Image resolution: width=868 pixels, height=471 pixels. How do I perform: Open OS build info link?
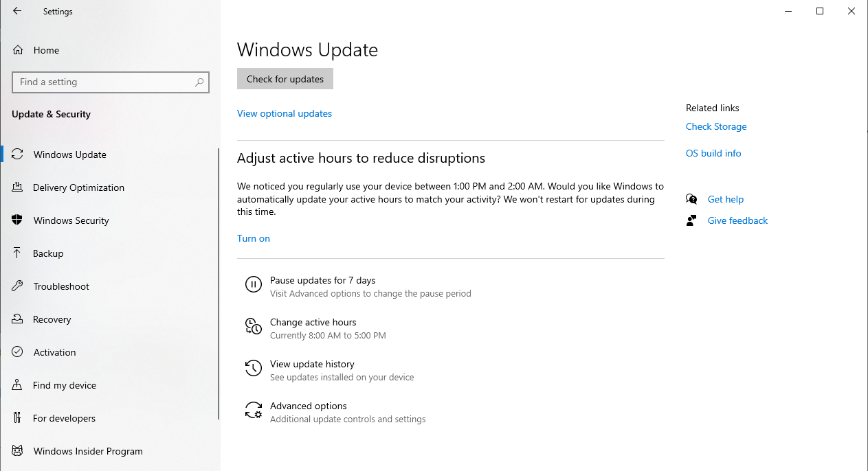pyautogui.click(x=713, y=153)
